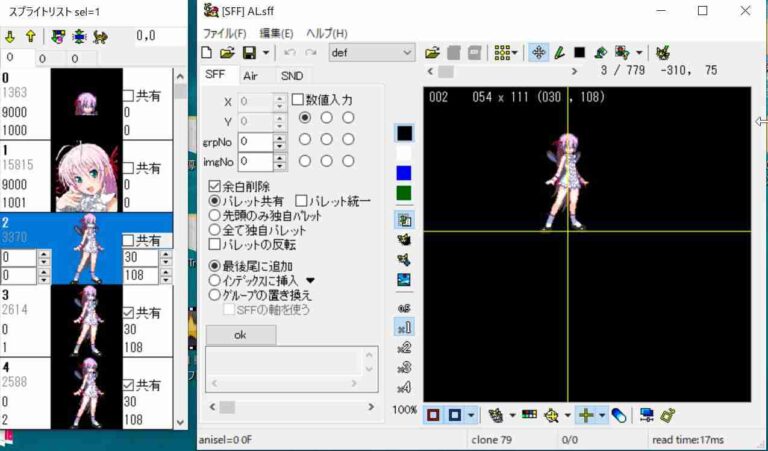The image size is (768, 451).
Task: Click the colorful stacked icon in sprite list toolbar
Action: pyautogui.click(x=58, y=37)
